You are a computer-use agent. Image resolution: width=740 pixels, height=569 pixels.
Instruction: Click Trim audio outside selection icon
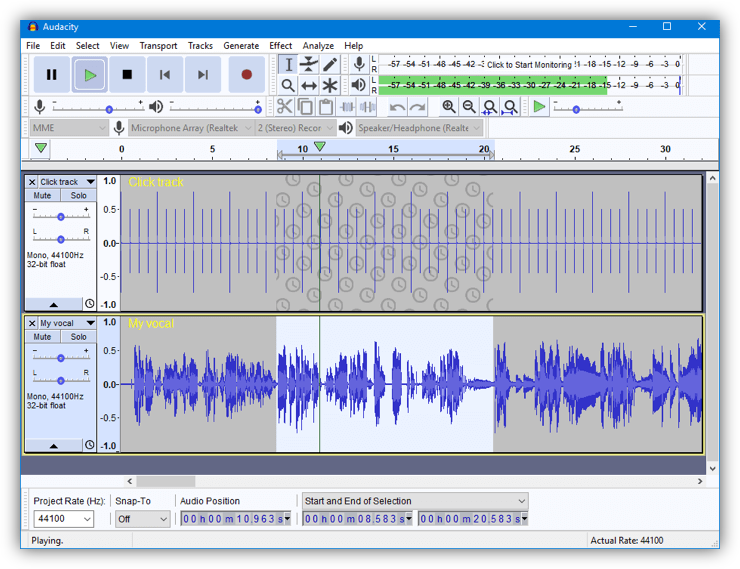coord(347,107)
